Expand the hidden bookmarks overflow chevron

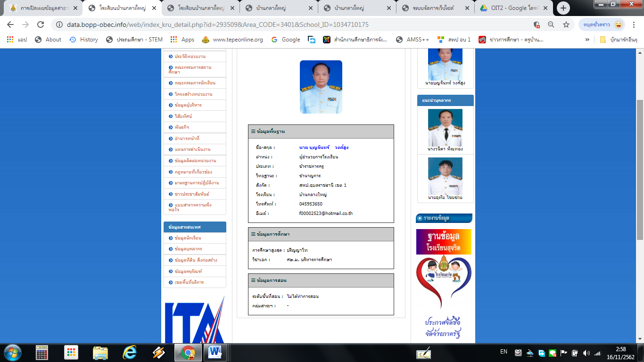587,40
